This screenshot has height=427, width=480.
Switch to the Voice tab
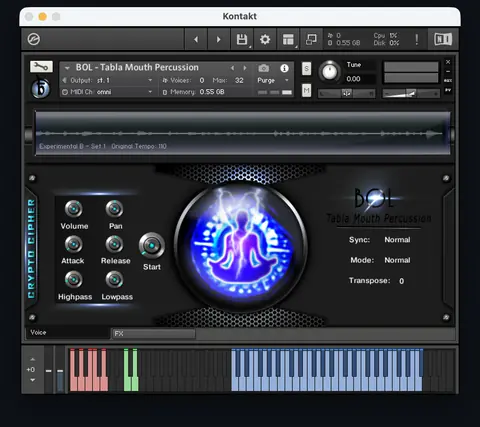(x=68, y=333)
